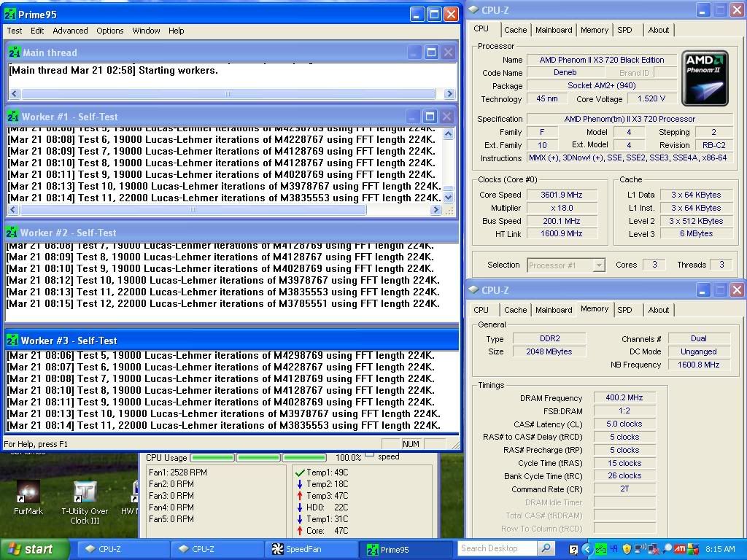The height and width of the screenshot is (560, 747).
Task: Click the red up arrow beside Core: 47C
Action: coord(300,531)
